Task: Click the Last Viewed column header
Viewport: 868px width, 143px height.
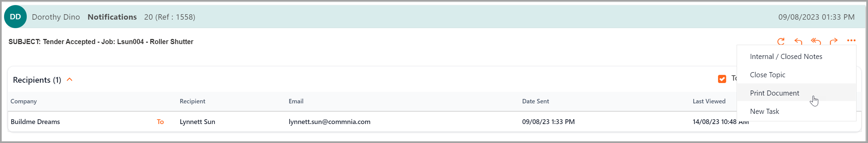Action: [709, 101]
